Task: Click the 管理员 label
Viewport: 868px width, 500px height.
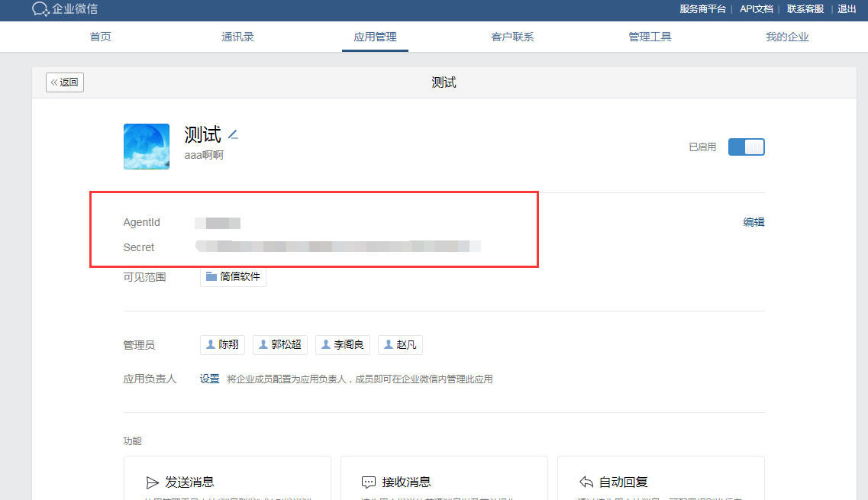Action: (x=139, y=345)
